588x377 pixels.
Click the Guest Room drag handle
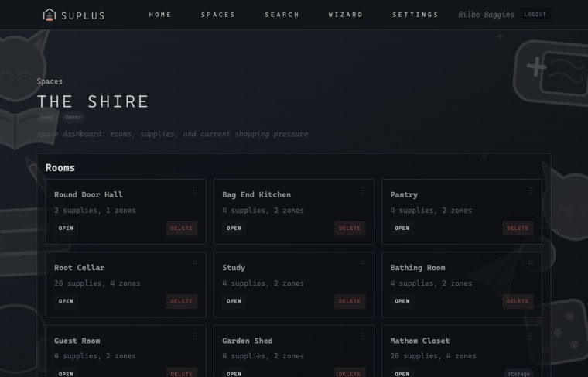195,337
